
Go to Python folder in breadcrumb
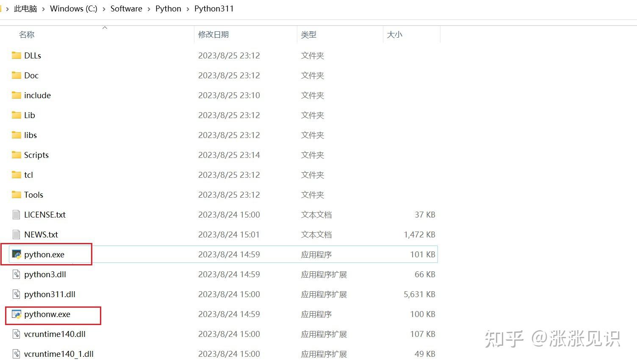[x=168, y=8]
